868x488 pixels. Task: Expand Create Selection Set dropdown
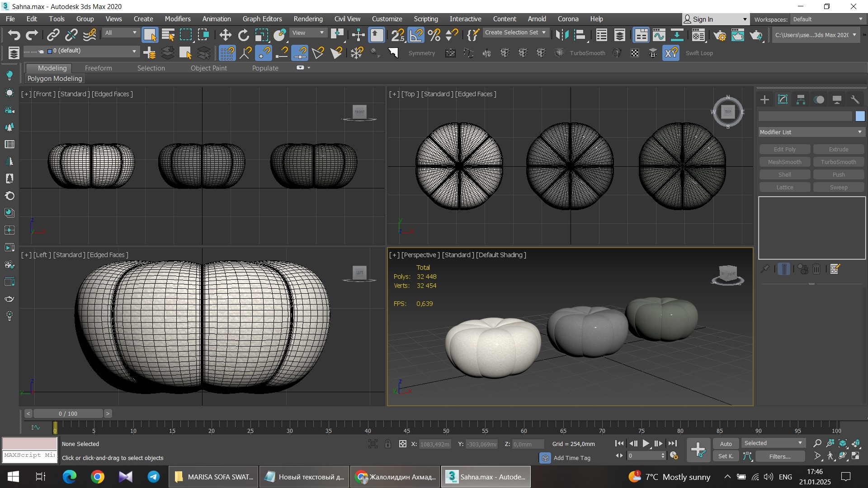pos(516,33)
